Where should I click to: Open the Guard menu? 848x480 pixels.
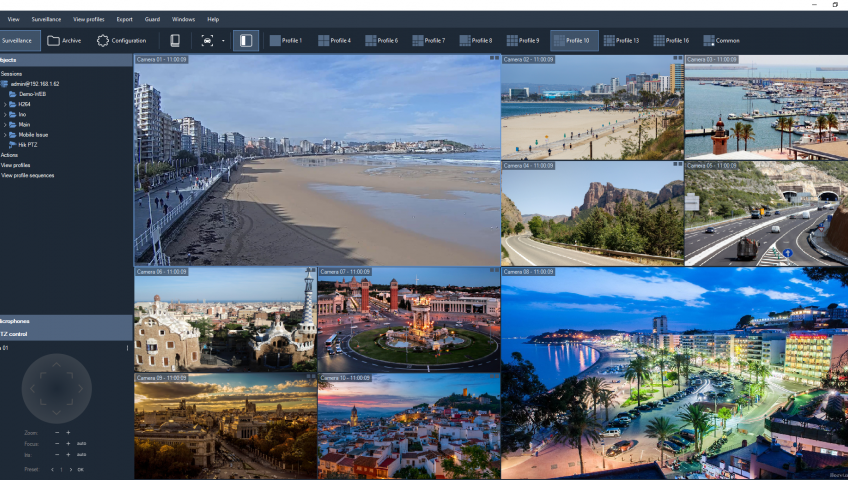point(152,19)
